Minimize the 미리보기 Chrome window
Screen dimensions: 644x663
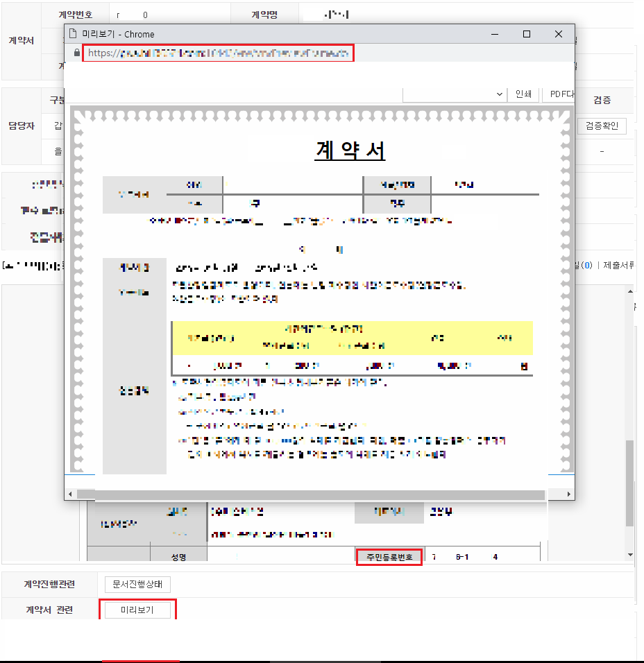[x=495, y=34]
